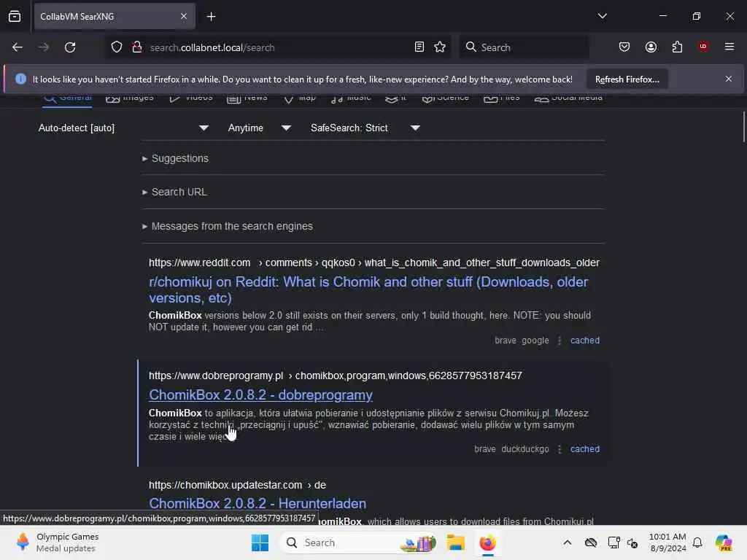Open the notifications bell icon
747x560 pixels.
tap(697, 542)
